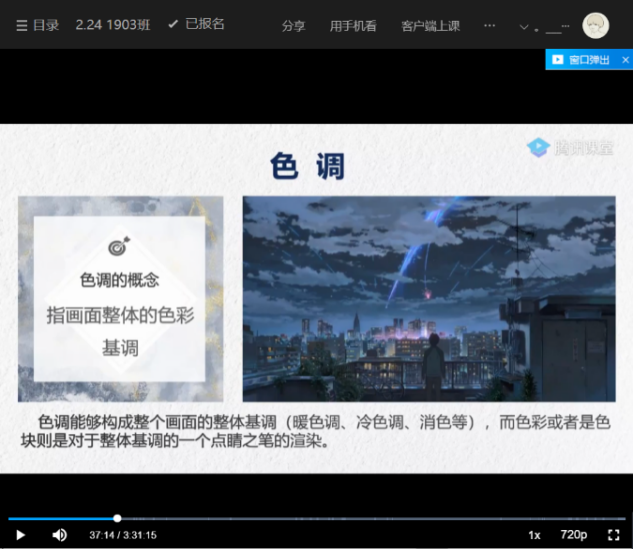Screen dimensions: 633x549
Task: Click the 腾讯课堂 watermark logo
Action: 570,148
